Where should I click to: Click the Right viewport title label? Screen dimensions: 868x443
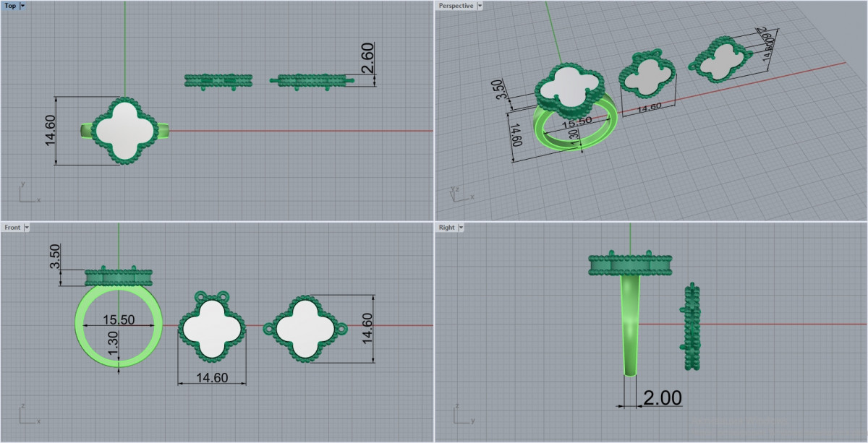446,227
